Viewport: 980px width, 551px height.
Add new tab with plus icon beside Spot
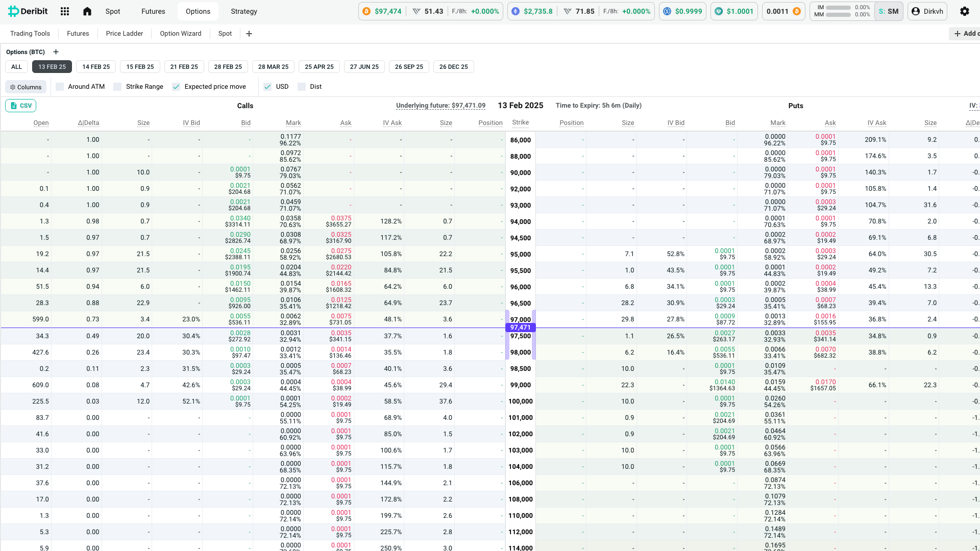[x=249, y=34]
